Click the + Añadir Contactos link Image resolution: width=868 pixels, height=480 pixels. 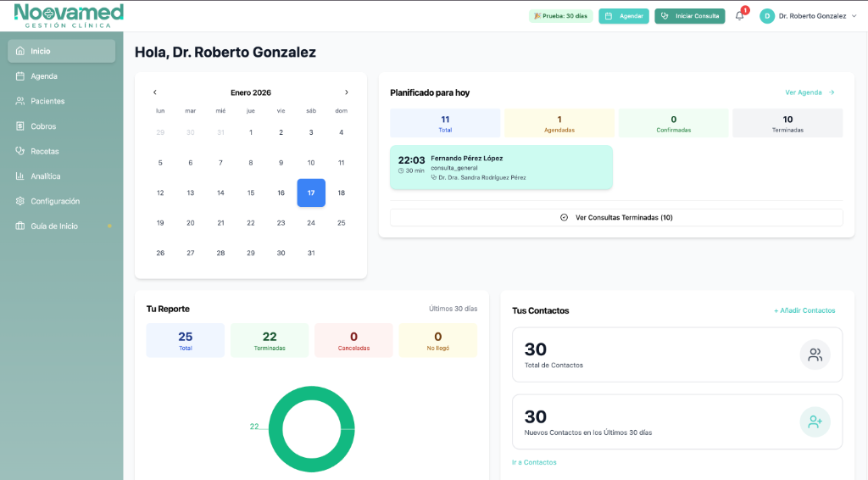point(804,310)
